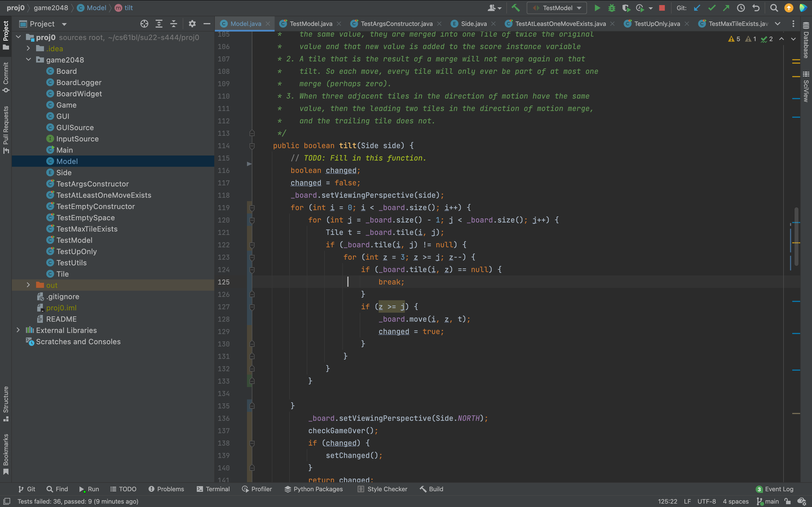The width and height of the screenshot is (812, 507).
Task: Switch to Side.java editor tab
Action: 473,24
